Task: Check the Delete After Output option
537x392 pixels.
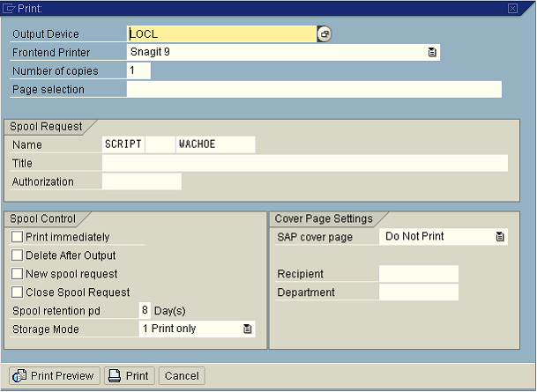Action: (x=18, y=255)
